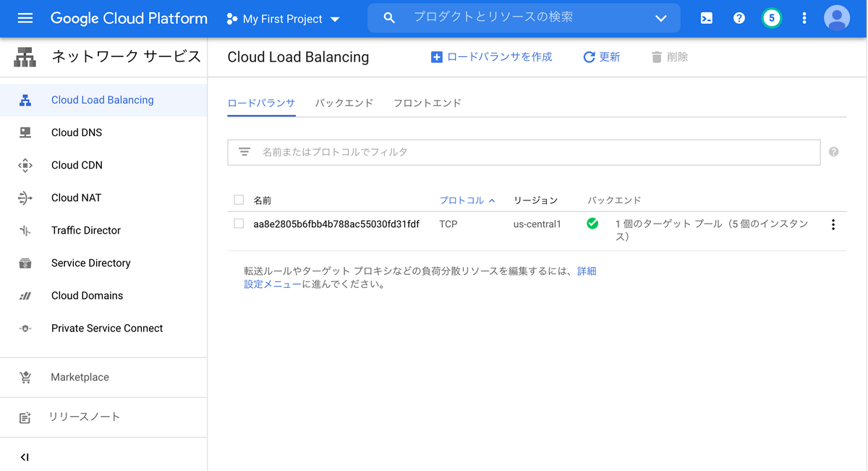Switch to the ロードバランサ tab
868x471 pixels.
[x=261, y=103]
